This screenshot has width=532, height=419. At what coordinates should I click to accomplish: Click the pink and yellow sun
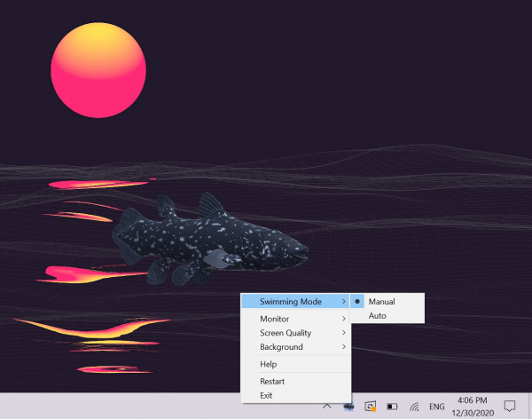pyautogui.click(x=98, y=70)
